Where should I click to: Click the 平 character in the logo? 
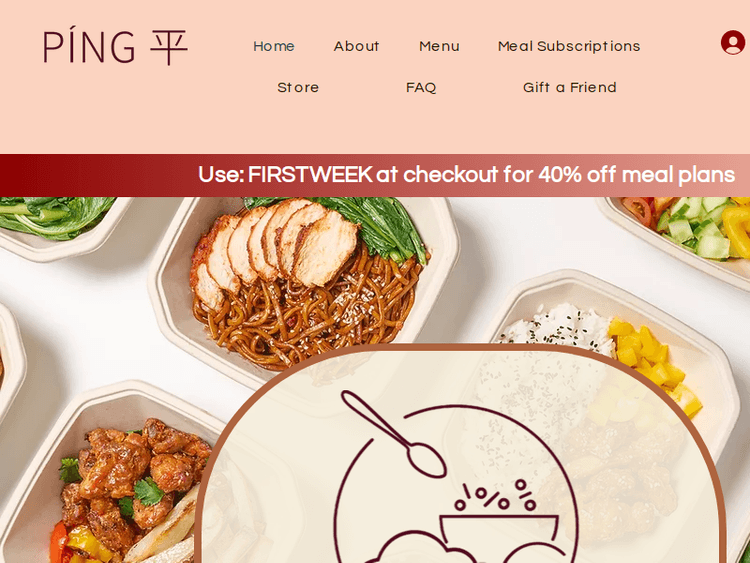pyautogui.click(x=169, y=47)
